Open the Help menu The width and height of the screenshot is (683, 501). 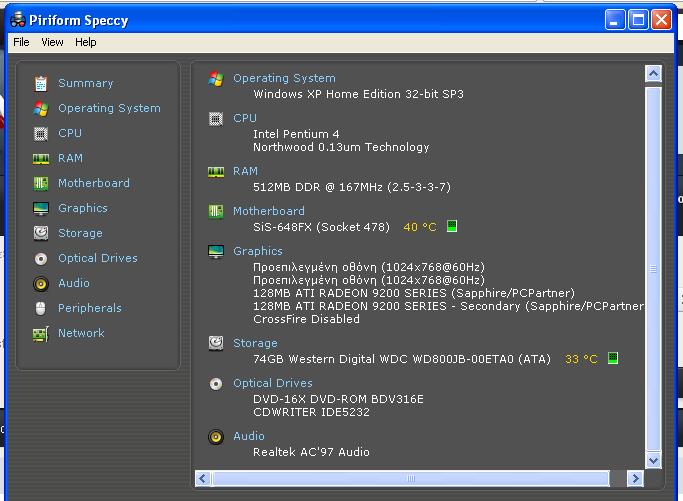[x=86, y=42]
